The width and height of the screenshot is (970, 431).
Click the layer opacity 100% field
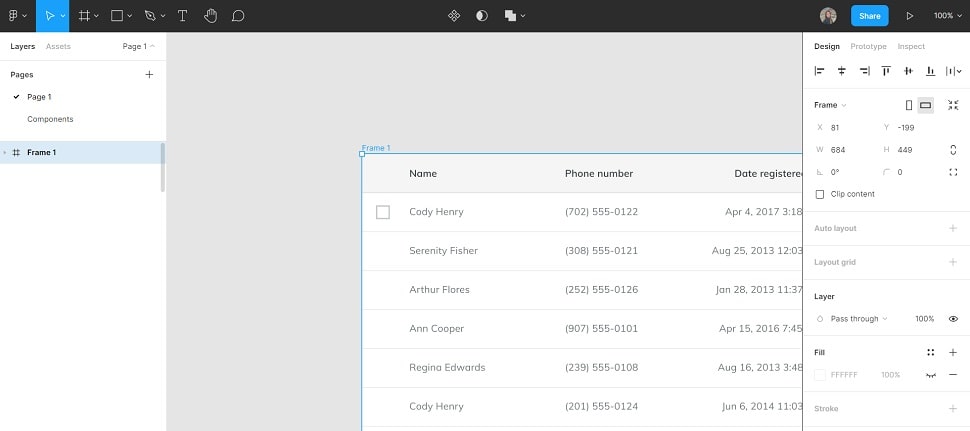(x=924, y=319)
